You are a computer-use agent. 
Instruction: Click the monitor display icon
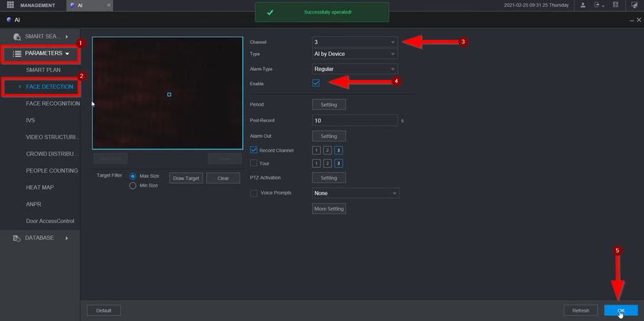(x=634, y=5)
